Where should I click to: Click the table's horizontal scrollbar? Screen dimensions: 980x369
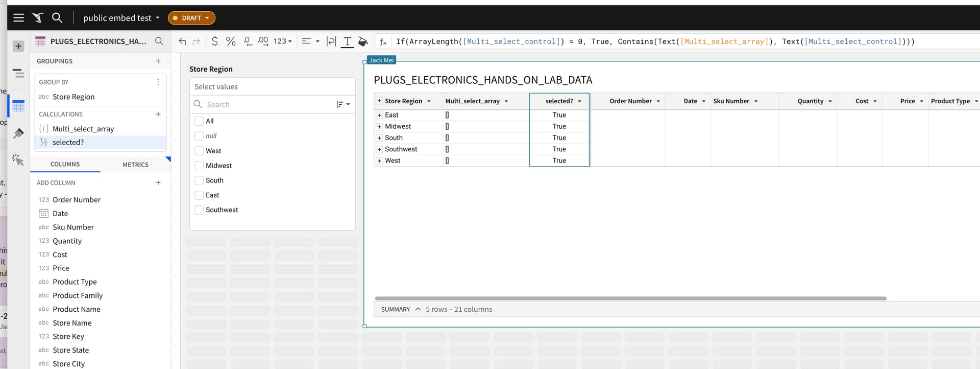click(x=630, y=298)
